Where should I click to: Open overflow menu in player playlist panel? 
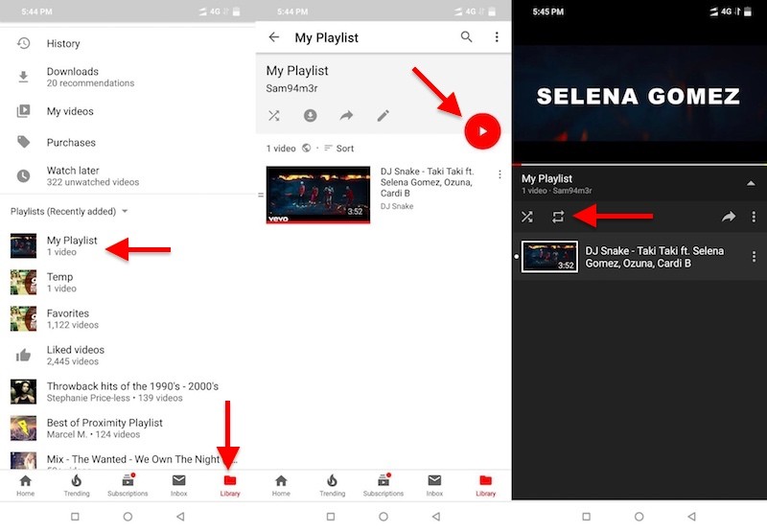coord(754,217)
